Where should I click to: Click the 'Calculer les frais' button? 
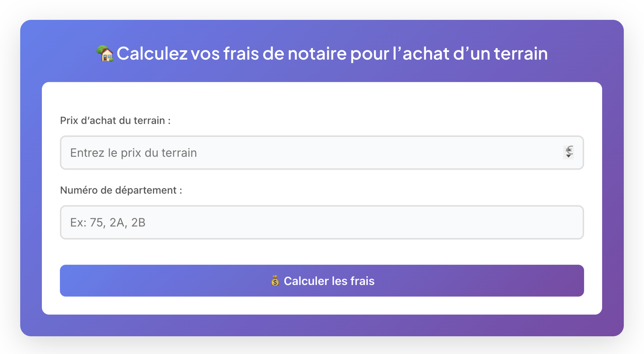322,281
